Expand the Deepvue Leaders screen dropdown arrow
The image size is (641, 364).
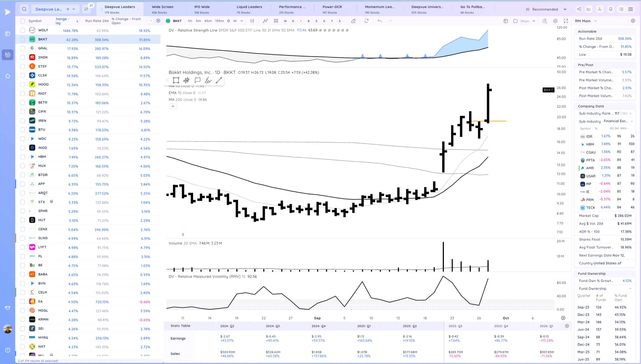tap(74, 9)
